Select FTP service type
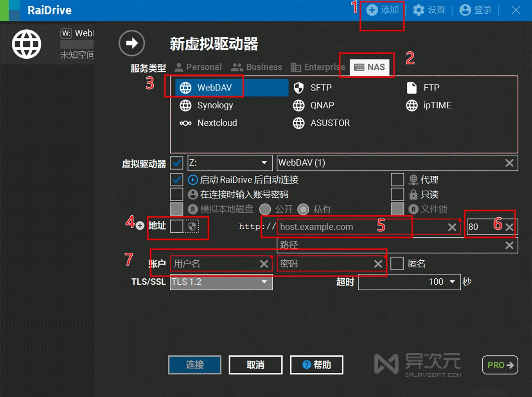The image size is (532, 397). [x=423, y=87]
